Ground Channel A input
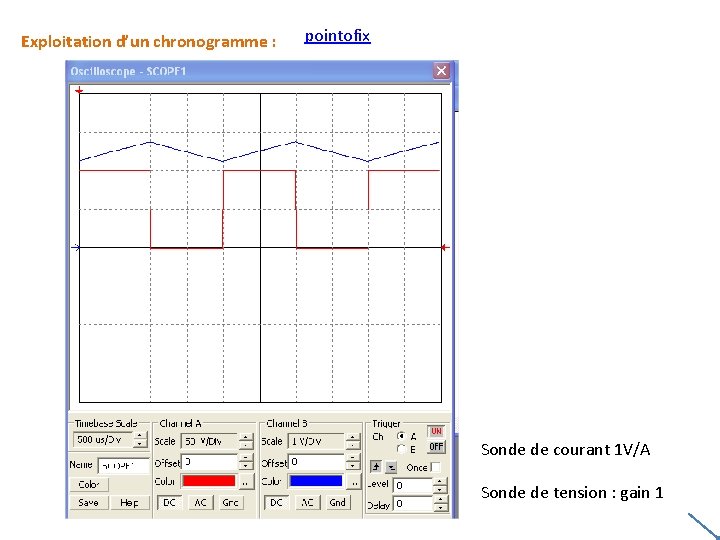 point(231,502)
